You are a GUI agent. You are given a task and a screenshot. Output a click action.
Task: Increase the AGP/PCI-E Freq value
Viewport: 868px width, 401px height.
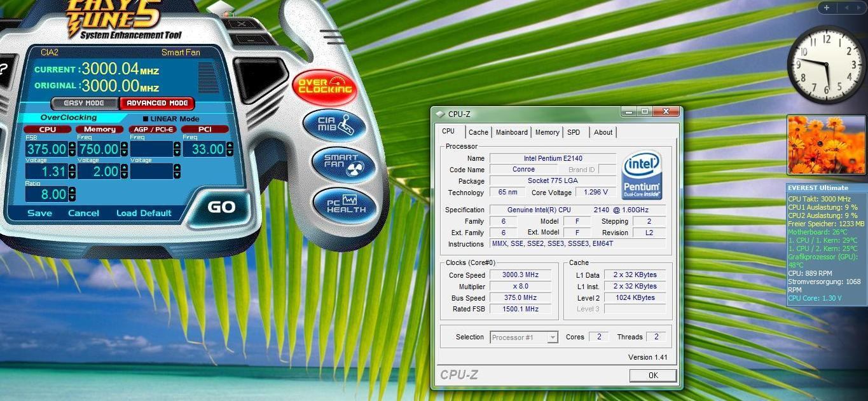click(177, 146)
